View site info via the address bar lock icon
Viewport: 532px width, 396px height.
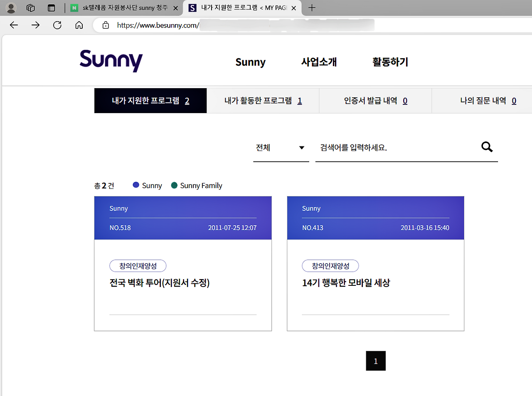[106, 25]
